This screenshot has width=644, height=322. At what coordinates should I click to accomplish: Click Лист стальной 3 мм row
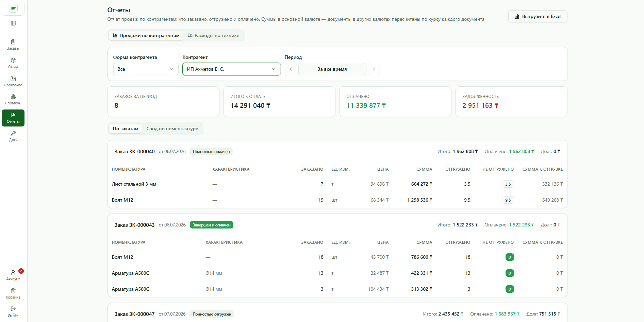coord(337,184)
